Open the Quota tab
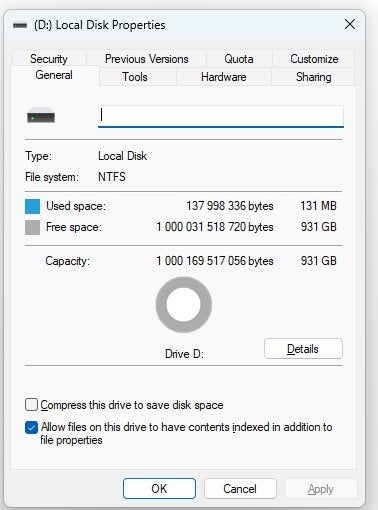Screen dimensions: 378x510 pyautogui.click(x=239, y=59)
